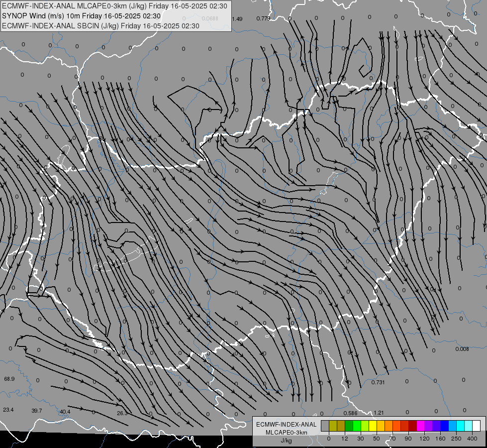Click the map value 1.21
This screenshot has width=487, height=448.
(x=379, y=413)
